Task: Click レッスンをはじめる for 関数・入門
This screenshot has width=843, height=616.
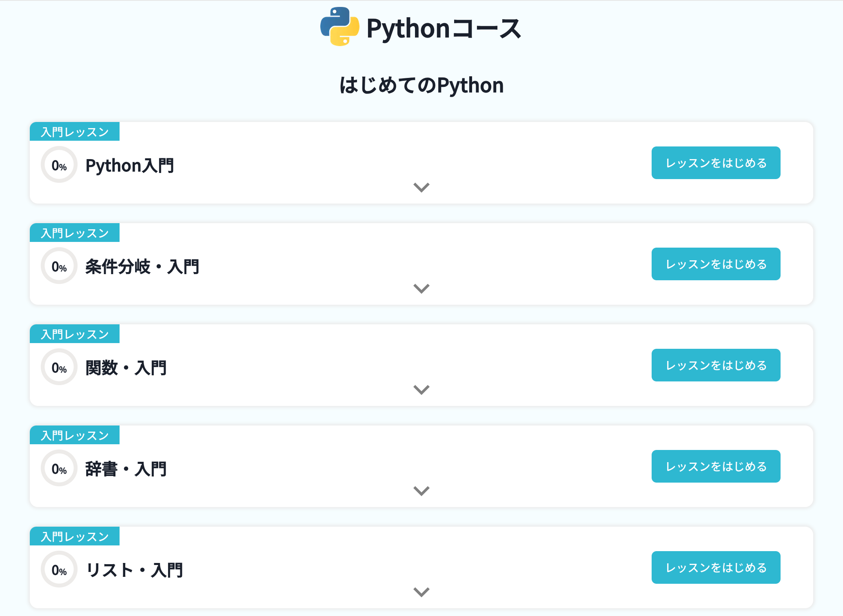Action: click(716, 365)
